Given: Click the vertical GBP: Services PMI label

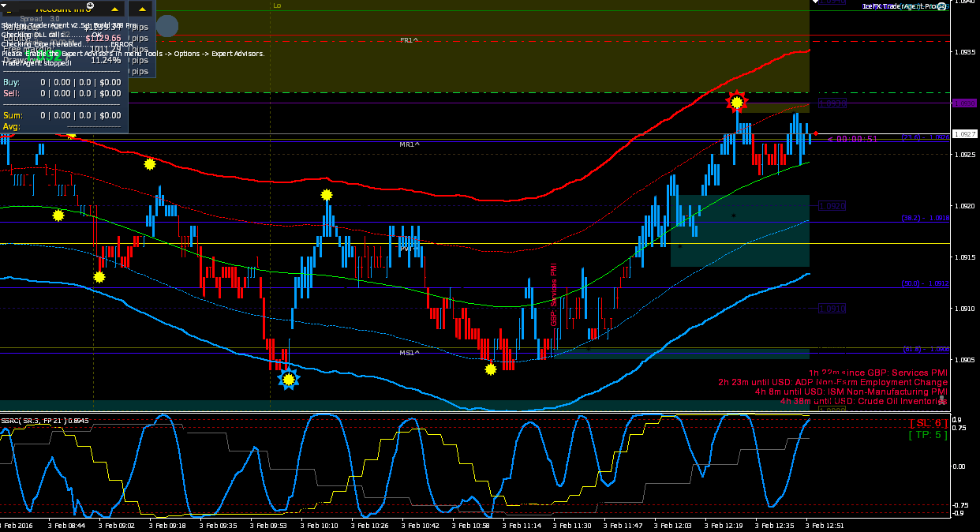Looking at the screenshot, I should coord(554,295).
